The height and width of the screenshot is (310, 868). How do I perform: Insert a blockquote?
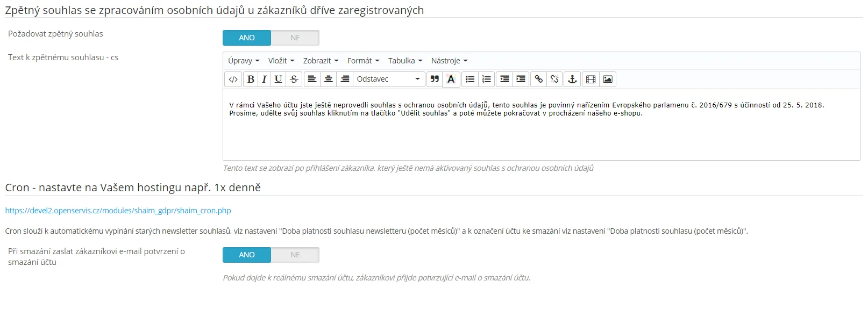pos(435,80)
